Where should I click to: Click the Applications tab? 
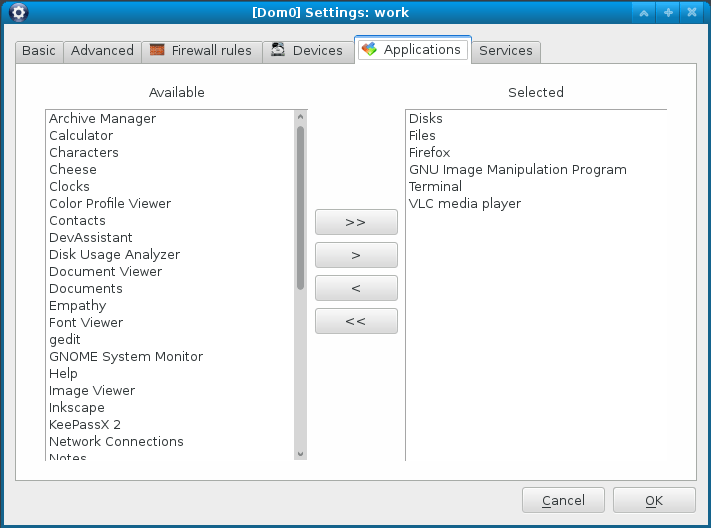pos(412,49)
